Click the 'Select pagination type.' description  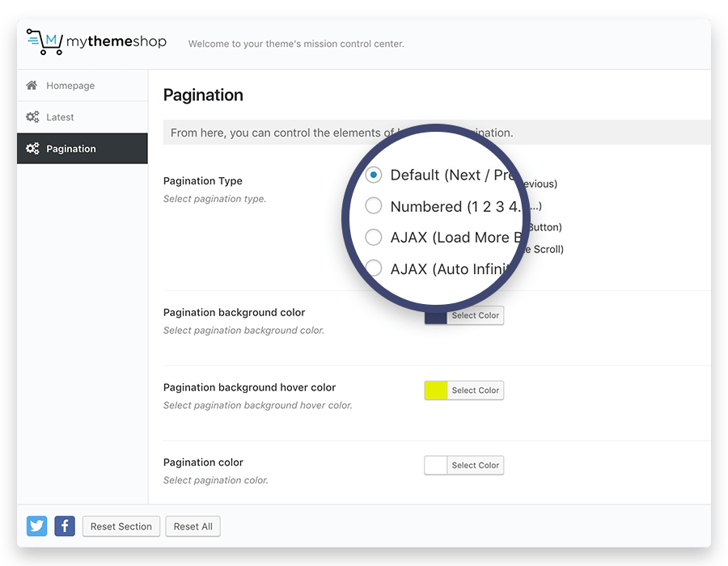[x=214, y=199]
